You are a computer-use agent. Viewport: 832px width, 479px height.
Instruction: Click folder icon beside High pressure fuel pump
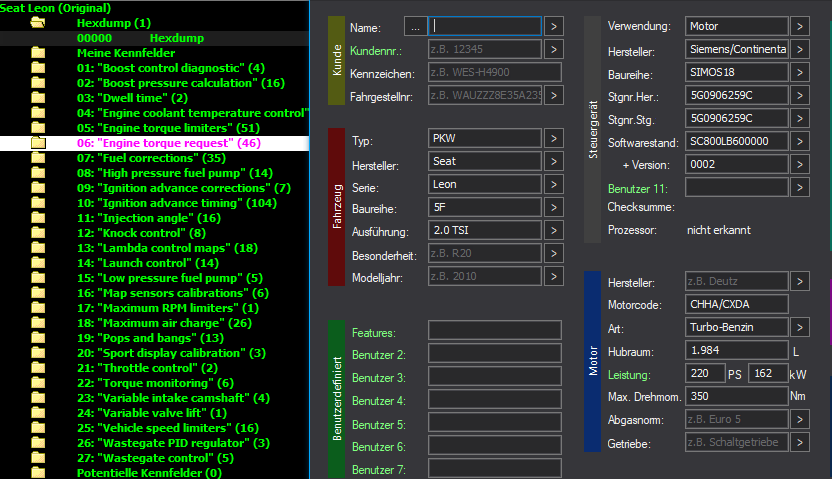pos(38,172)
